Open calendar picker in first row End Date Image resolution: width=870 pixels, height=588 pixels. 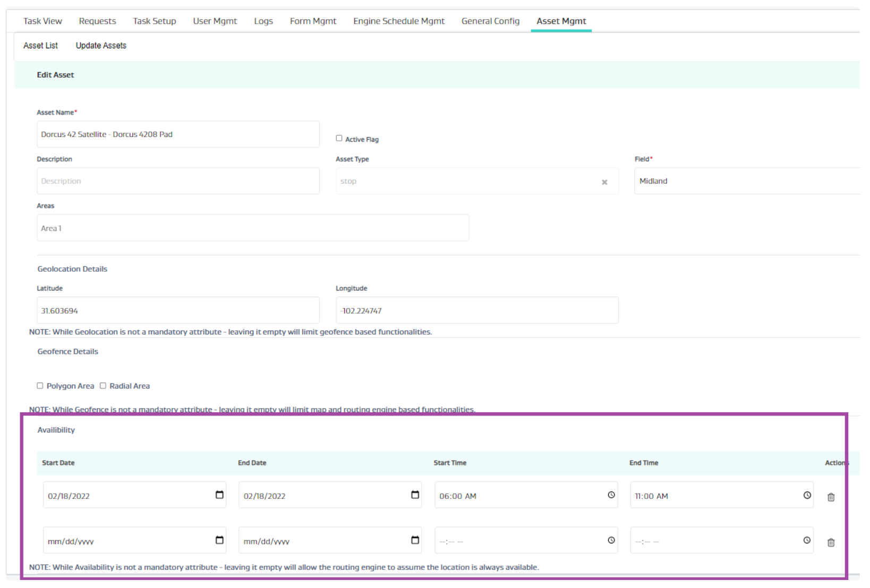pyautogui.click(x=415, y=495)
